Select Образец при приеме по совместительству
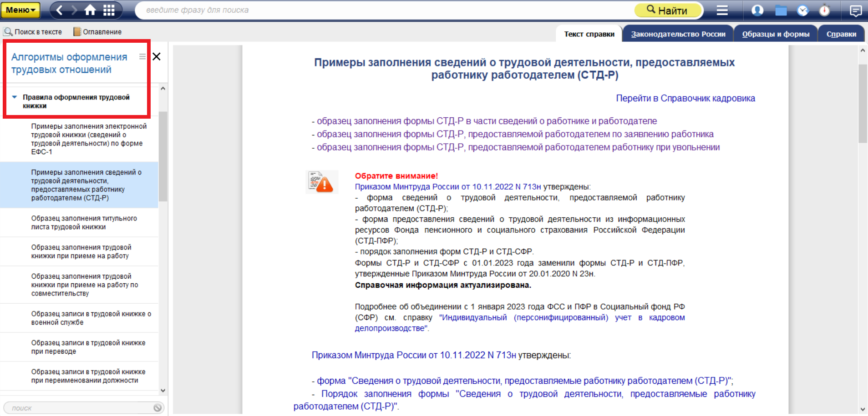The height and width of the screenshot is (416, 868). (79, 285)
